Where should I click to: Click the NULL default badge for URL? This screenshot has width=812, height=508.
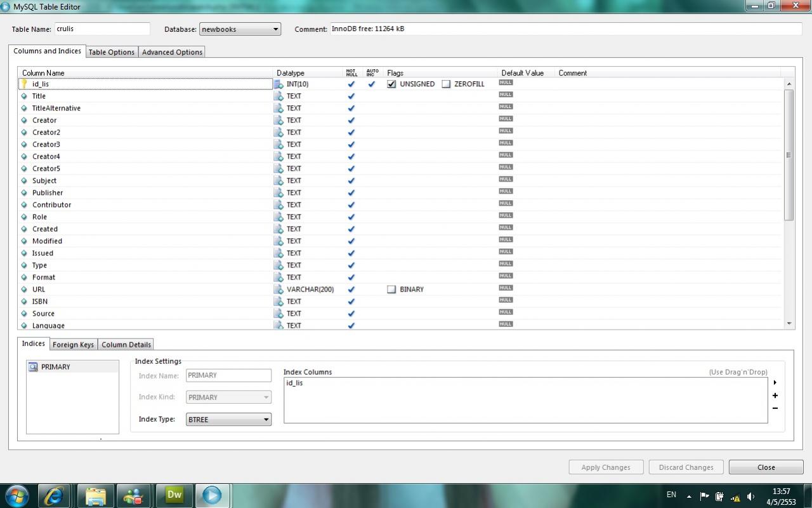point(506,288)
